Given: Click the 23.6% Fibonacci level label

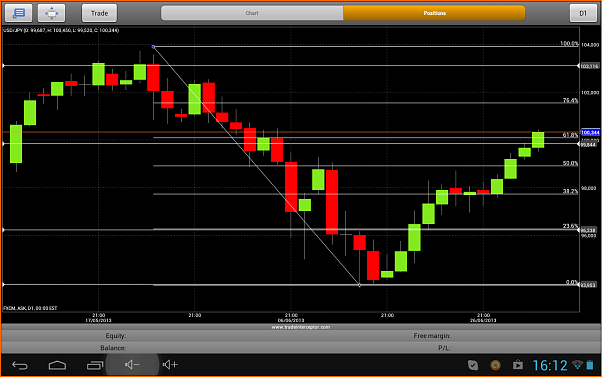Looking at the screenshot, I should tap(570, 226).
